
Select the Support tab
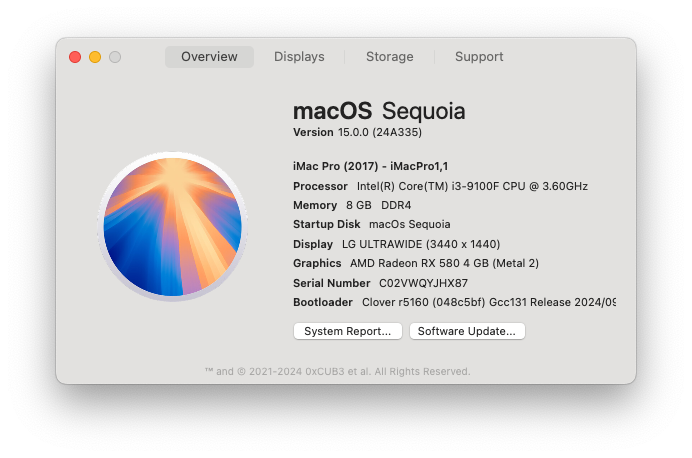(479, 57)
